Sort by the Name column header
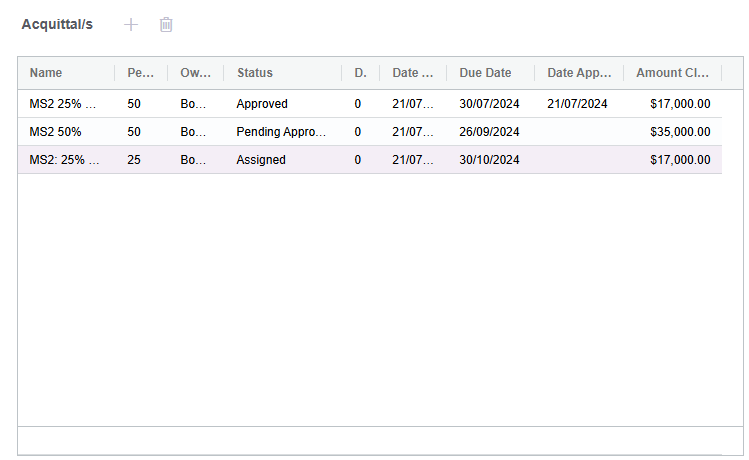Screen dimensions: 749x460 tap(46, 73)
